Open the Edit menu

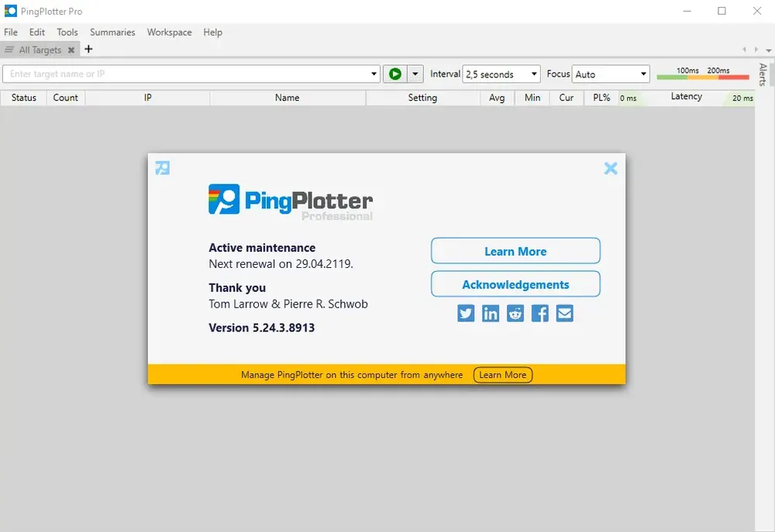pyautogui.click(x=37, y=32)
